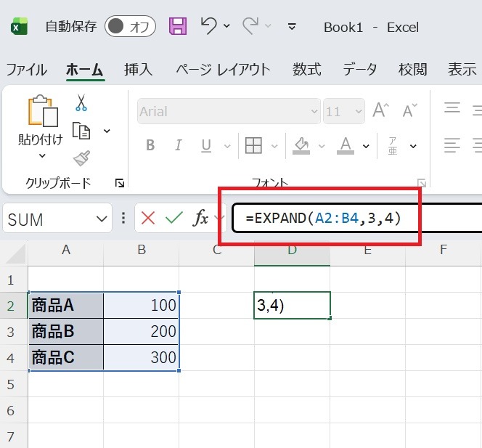Open the 校閲 tab
This screenshot has height=448, width=482.
(412, 70)
